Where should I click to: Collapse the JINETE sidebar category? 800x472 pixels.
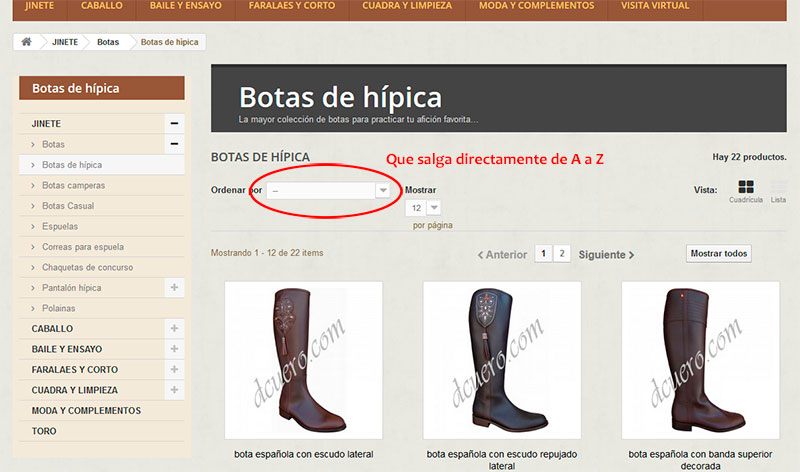[174, 123]
